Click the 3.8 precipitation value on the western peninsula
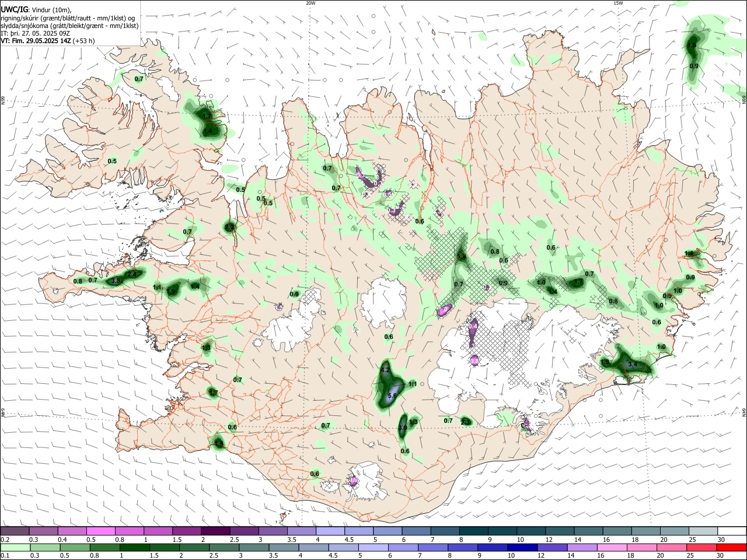The image size is (747, 560). click(x=116, y=281)
